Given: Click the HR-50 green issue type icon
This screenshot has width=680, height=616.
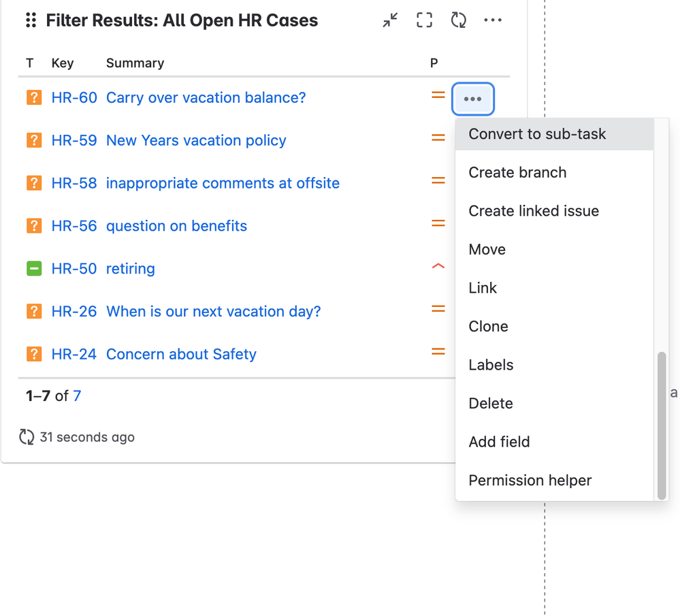Looking at the screenshot, I should (34, 269).
